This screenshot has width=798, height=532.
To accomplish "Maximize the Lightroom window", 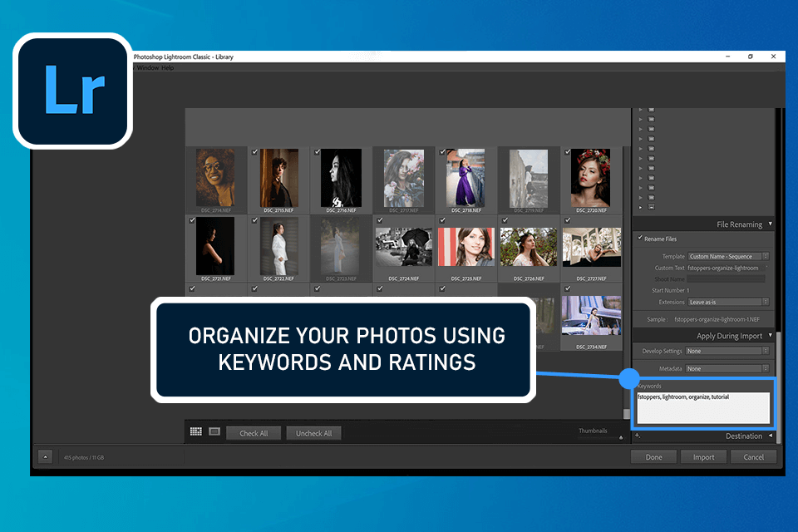I will click(750, 57).
